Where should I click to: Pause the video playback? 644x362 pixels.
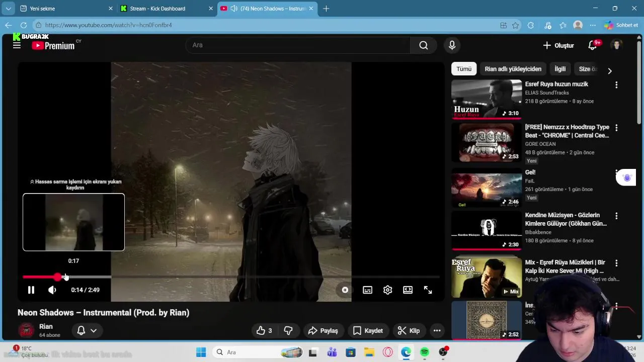(31, 290)
